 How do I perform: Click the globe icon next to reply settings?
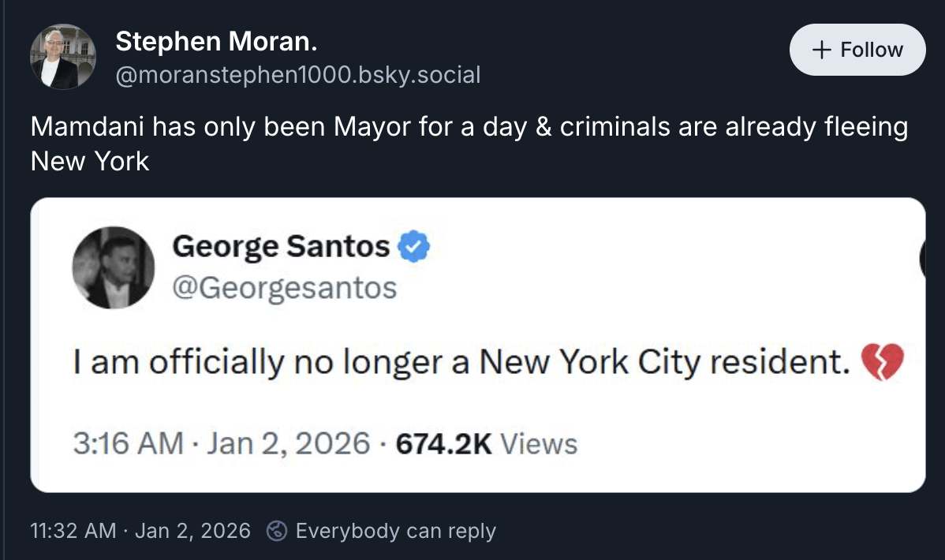coord(276,531)
